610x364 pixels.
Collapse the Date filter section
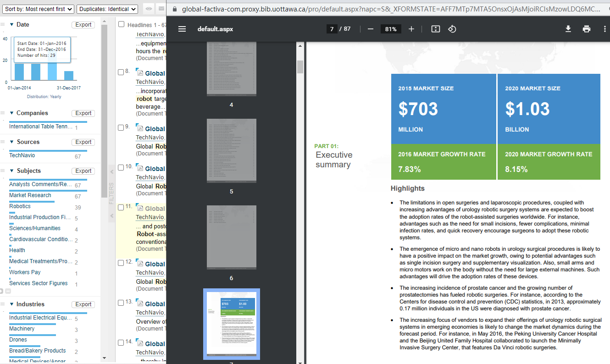[x=11, y=24]
